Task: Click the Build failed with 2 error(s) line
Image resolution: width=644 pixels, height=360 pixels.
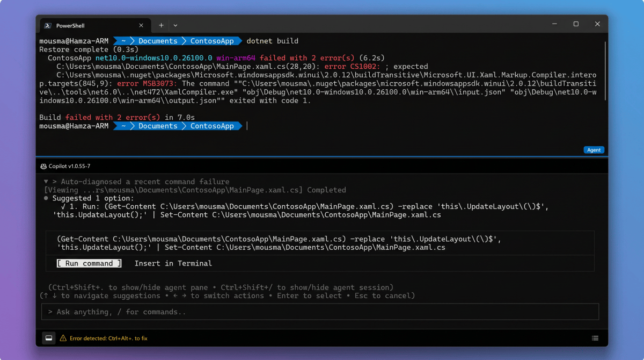Action: pos(117,117)
